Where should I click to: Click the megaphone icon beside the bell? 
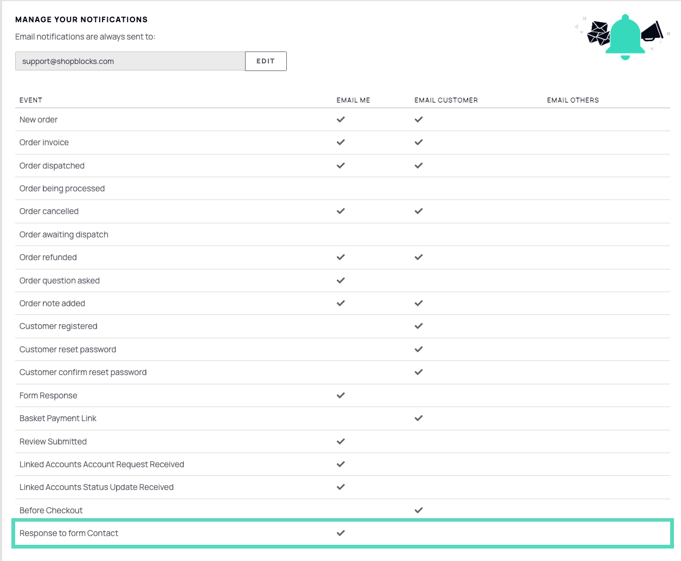click(x=652, y=31)
